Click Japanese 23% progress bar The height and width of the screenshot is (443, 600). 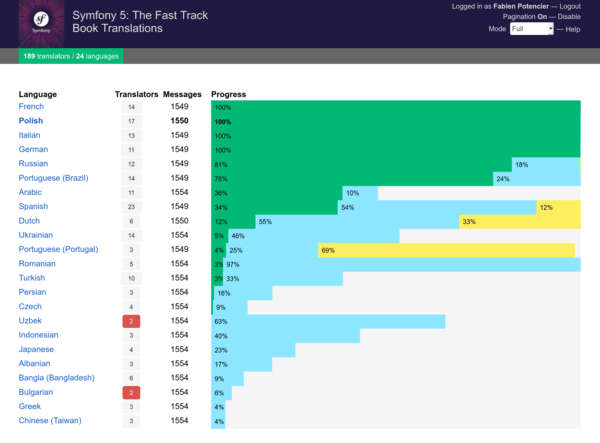[x=253, y=350]
